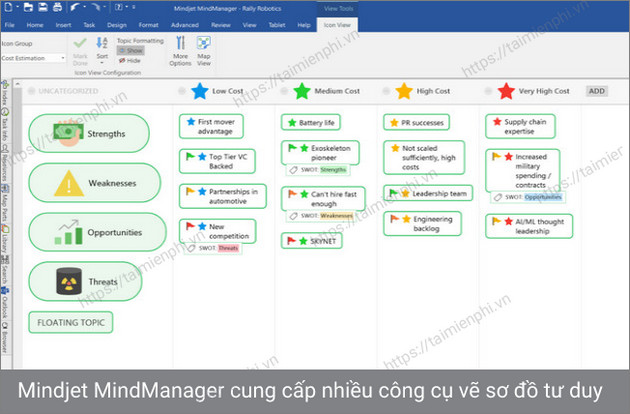Open the Design ribbon tab

[117, 25]
